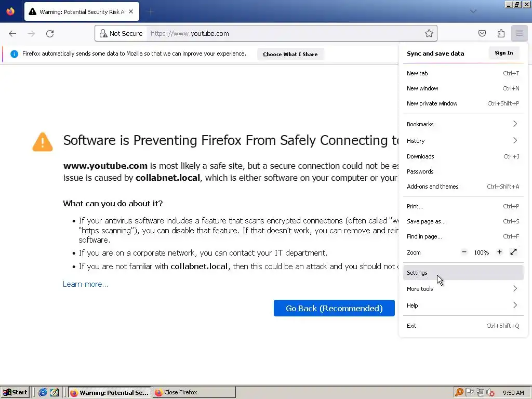Open the Save to Pocket icon
The width and height of the screenshot is (532, 399).
tap(482, 33)
